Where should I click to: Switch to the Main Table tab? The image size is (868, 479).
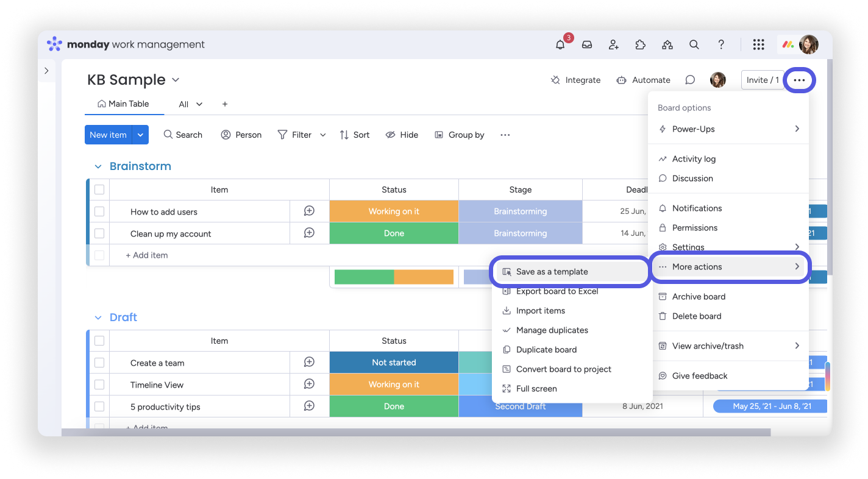click(x=124, y=104)
